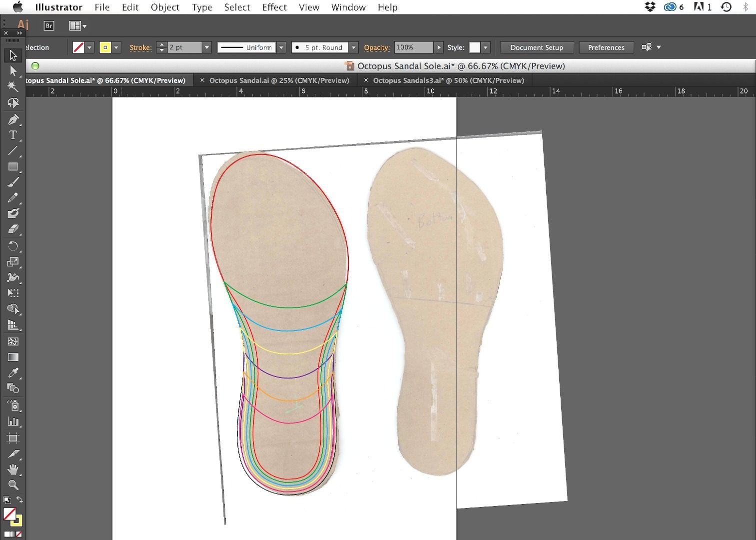
Task: Expand the Uniform variable width profile dropdown
Action: click(x=281, y=47)
